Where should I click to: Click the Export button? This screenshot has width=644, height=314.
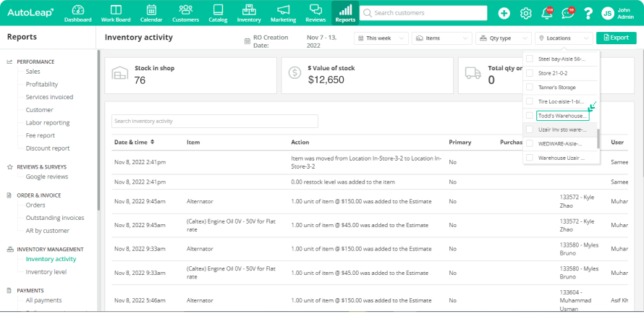point(616,38)
